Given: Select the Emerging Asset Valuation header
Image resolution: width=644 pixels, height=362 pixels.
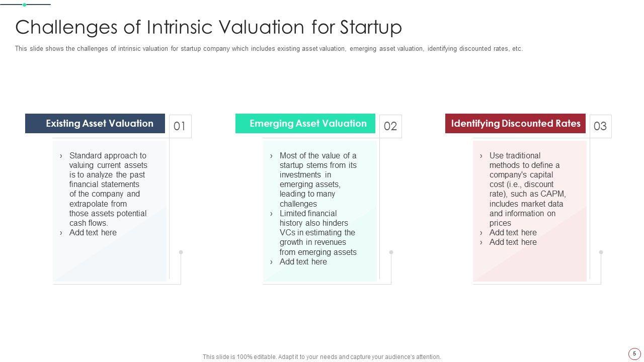Looking at the screenshot, I should click(x=305, y=124).
